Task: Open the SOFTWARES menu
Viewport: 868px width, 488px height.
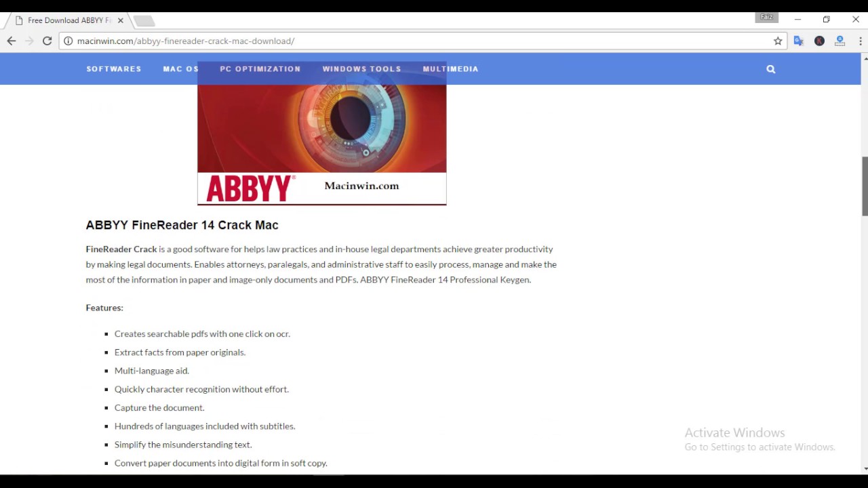Action: click(x=114, y=68)
